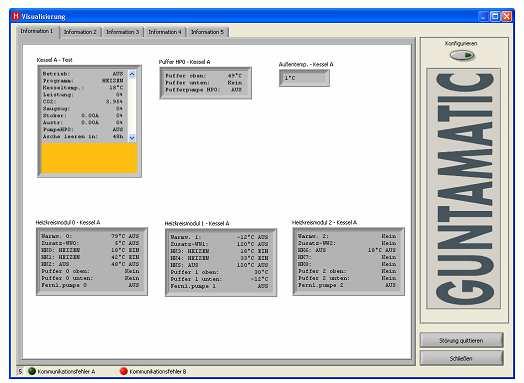The height and width of the screenshot is (383, 524).
Task: Click the HK7 row in Heizkreismodul 2
Action: coord(347,257)
